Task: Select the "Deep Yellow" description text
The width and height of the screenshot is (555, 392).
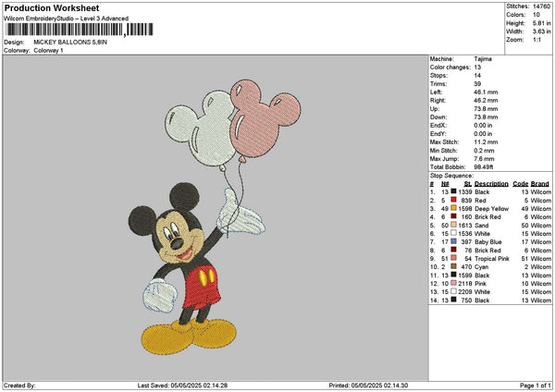Action: (x=492, y=209)
